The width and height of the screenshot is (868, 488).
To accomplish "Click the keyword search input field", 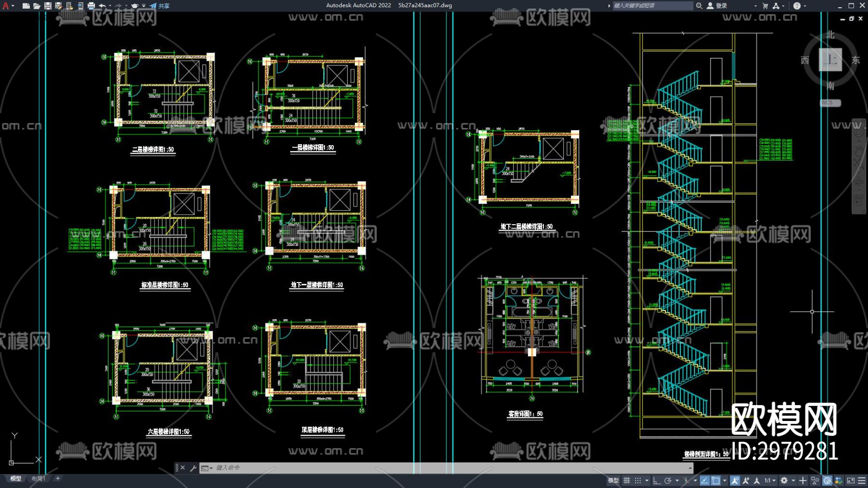I will 652,6.
